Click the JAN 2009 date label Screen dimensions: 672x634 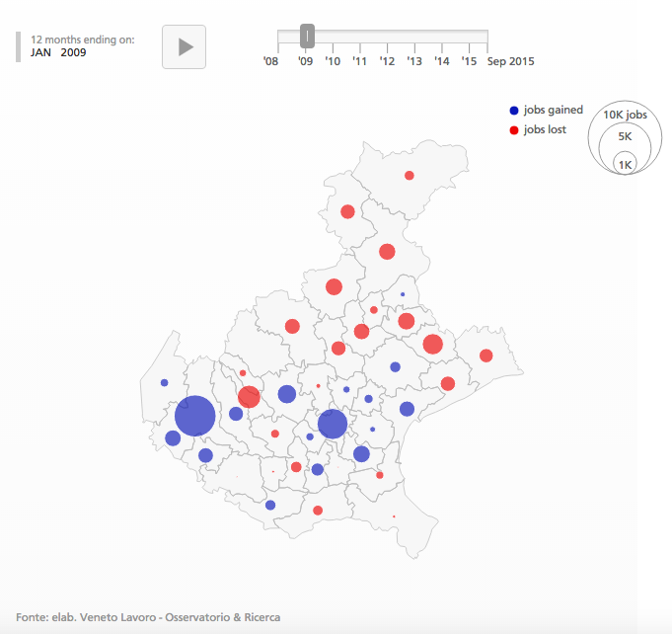58,52
